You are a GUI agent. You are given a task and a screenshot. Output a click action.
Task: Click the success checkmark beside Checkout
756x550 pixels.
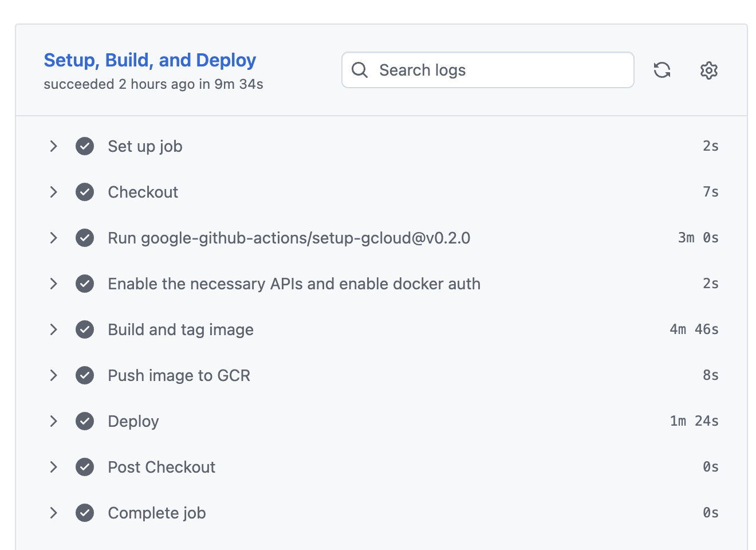(x=85, y=192)
